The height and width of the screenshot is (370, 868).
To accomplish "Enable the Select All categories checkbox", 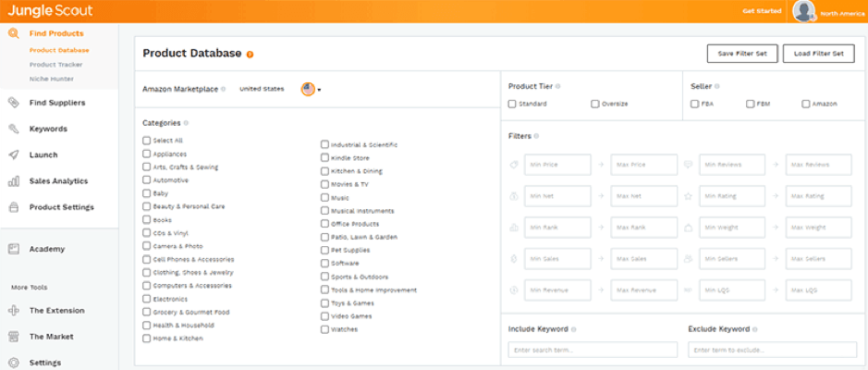I will tap(147, 141).
